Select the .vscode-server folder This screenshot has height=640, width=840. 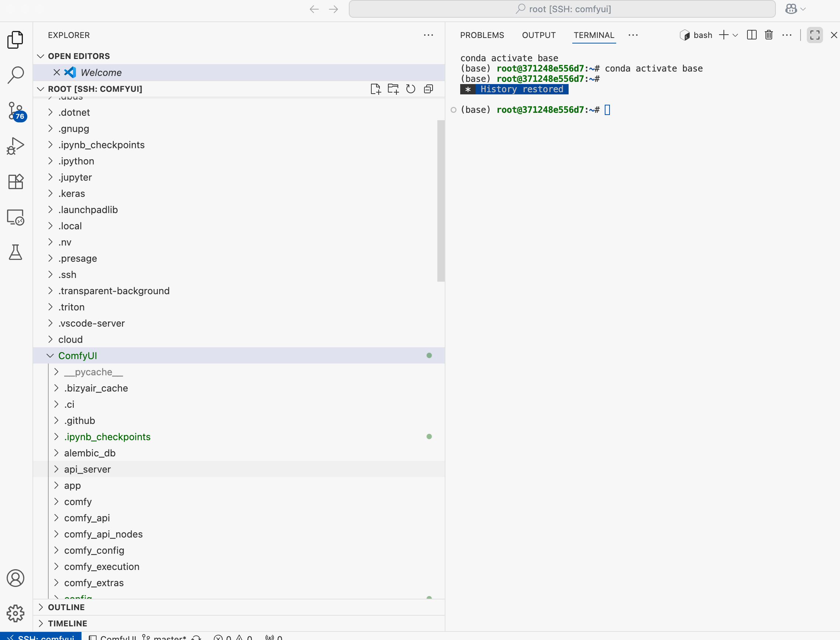coord(239,323)
